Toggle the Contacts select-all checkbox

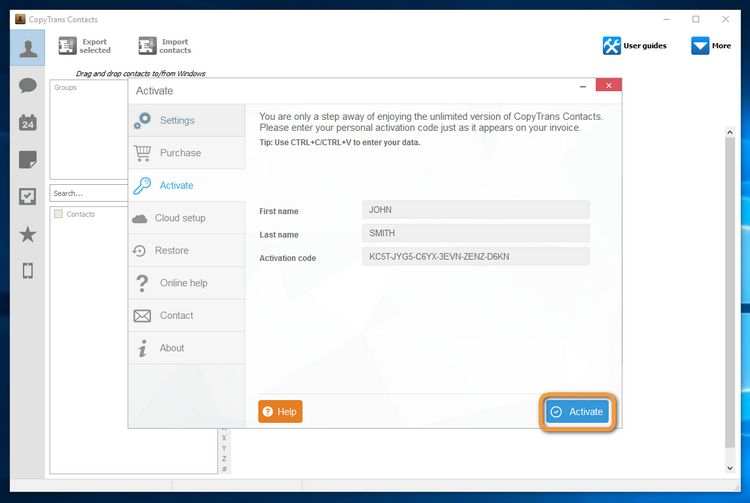tap(58, 214)
